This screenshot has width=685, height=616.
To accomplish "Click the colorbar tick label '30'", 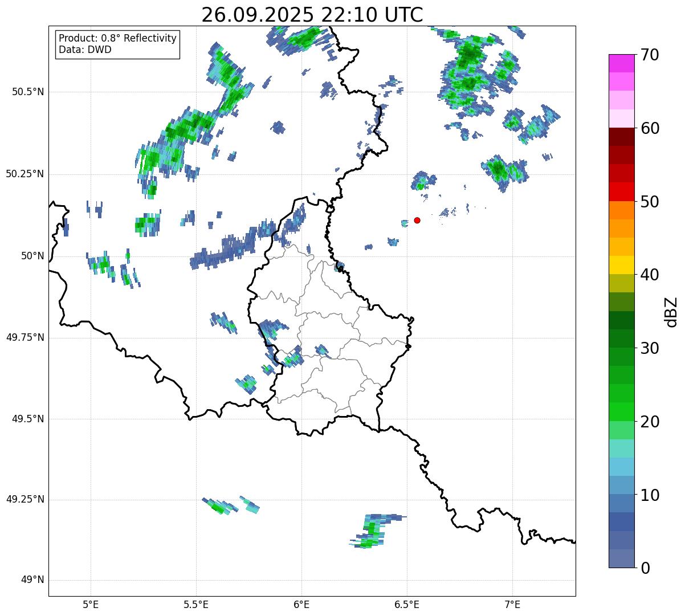I will (650, 348).
